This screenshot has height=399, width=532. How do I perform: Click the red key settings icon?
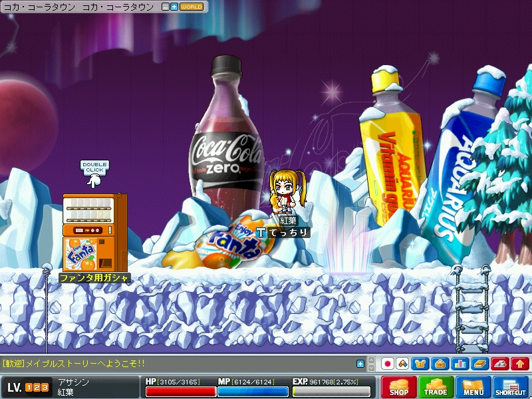coord(500,364)
